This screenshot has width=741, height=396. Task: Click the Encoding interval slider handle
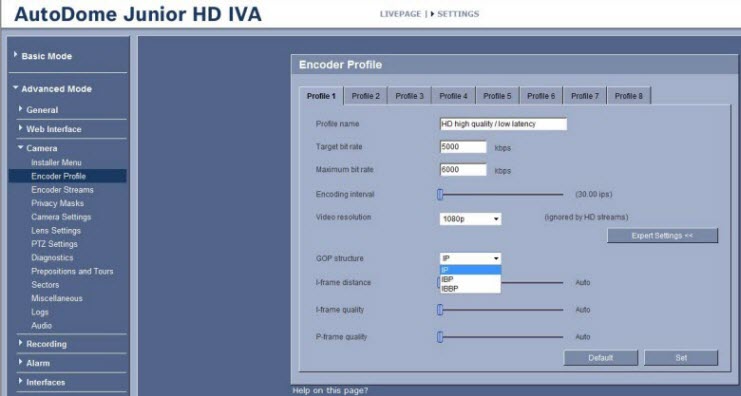click(x=440, y=194)
